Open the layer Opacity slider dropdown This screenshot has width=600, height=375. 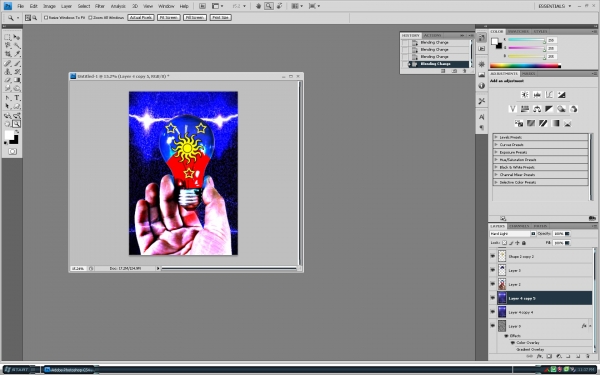click(x=567, y=233)
